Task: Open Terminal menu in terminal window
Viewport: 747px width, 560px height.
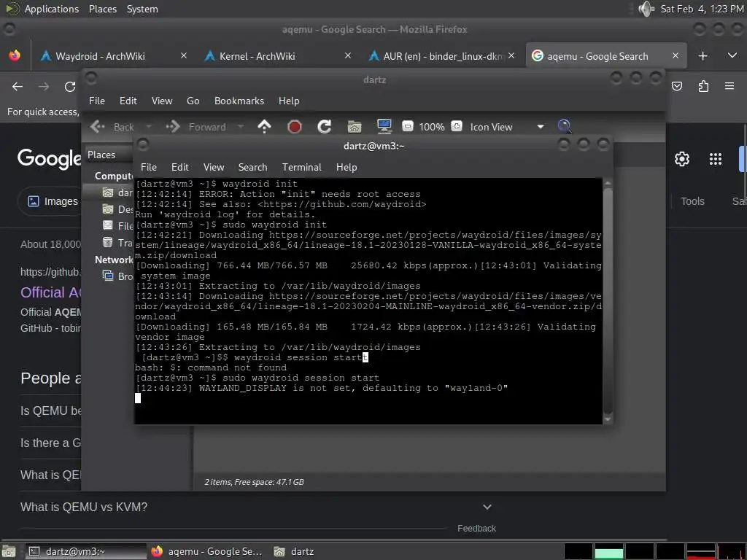Action: (x=301, y=167)
